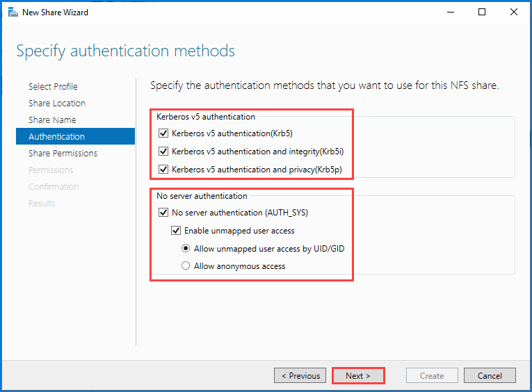Uncheck Kerberos v5 authentication(Krb5) checkbox
The height and width of the screenshot is (392, 532).
pyautogui.click(x=163, y=133)
